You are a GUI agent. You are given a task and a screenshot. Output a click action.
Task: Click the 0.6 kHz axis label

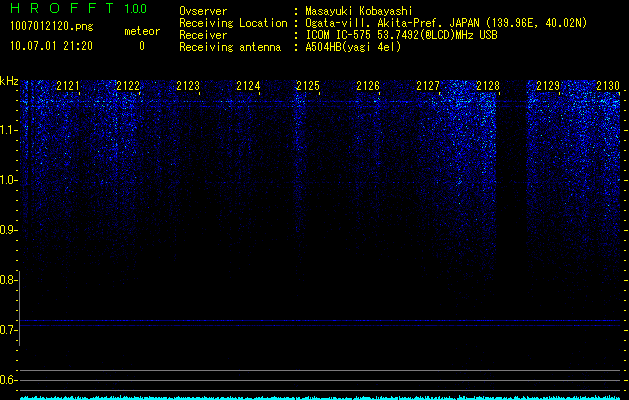point(9,380)
